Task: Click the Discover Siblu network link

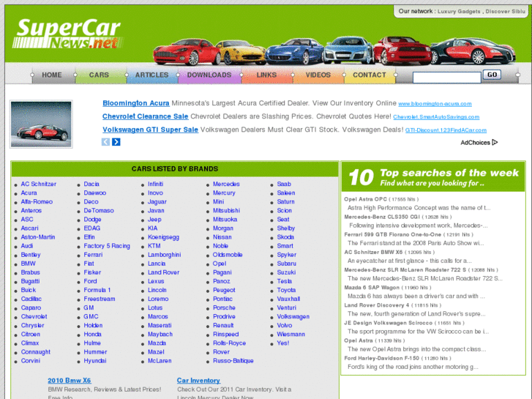Action: 505,11
